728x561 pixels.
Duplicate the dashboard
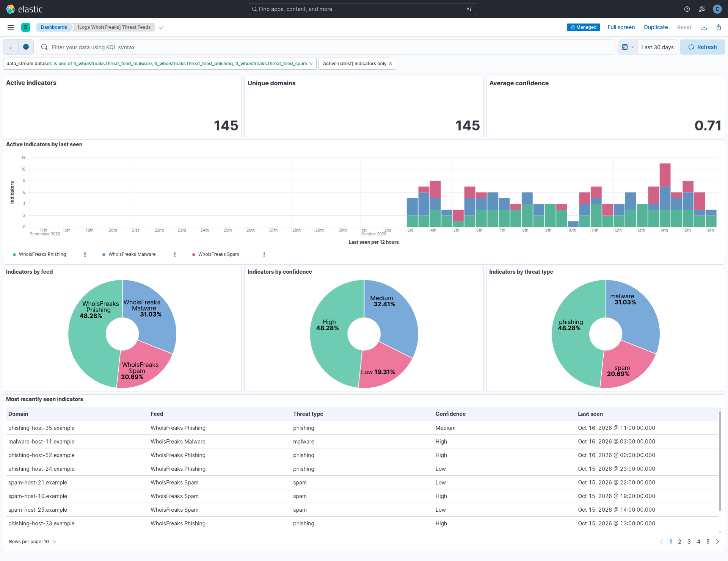(656, 27)
